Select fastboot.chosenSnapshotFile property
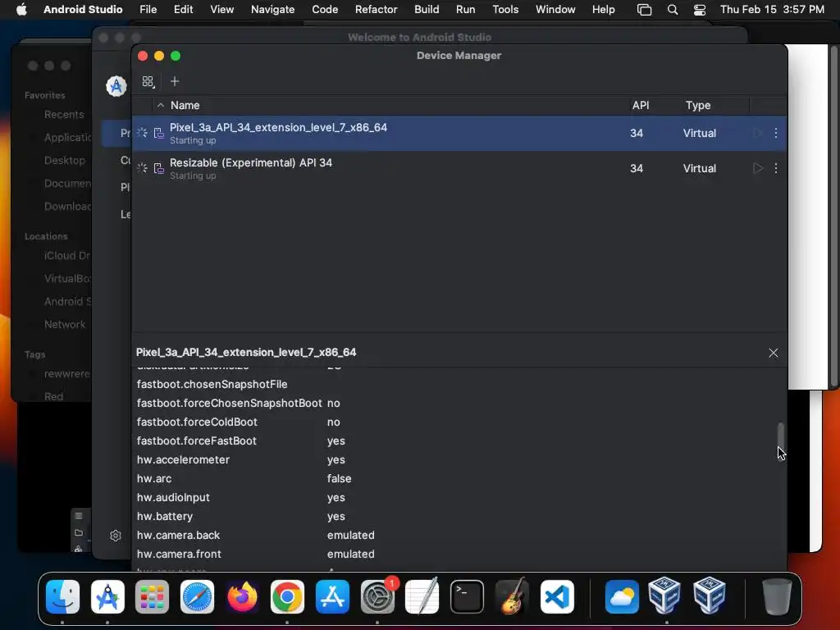The width and height of the screenshot is (840, 630). tap(212, 384)
